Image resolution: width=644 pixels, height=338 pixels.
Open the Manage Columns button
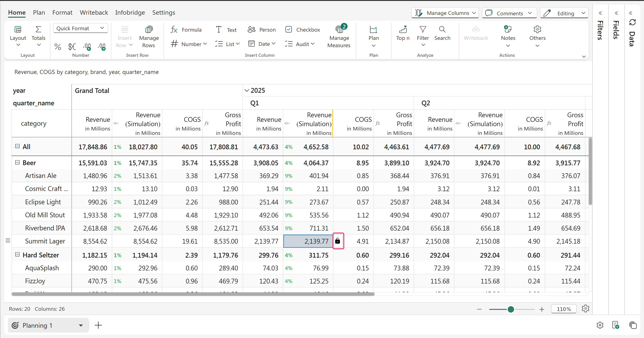coord(445,13)
